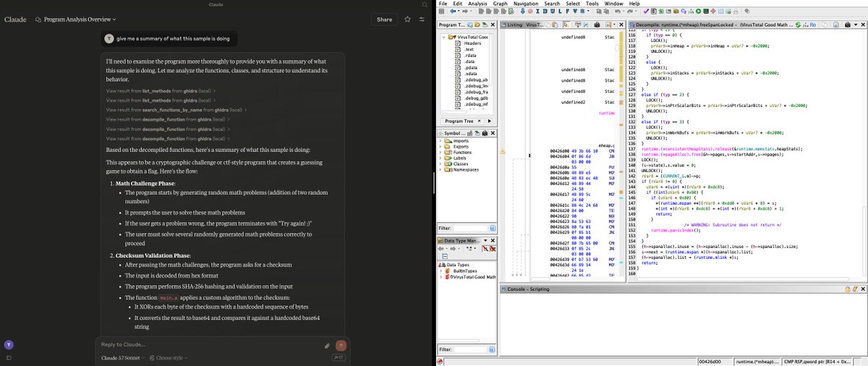868x366 pixels.
Task: Expand the Functions node in Symbol Tree
Action: tap(441, 153)
